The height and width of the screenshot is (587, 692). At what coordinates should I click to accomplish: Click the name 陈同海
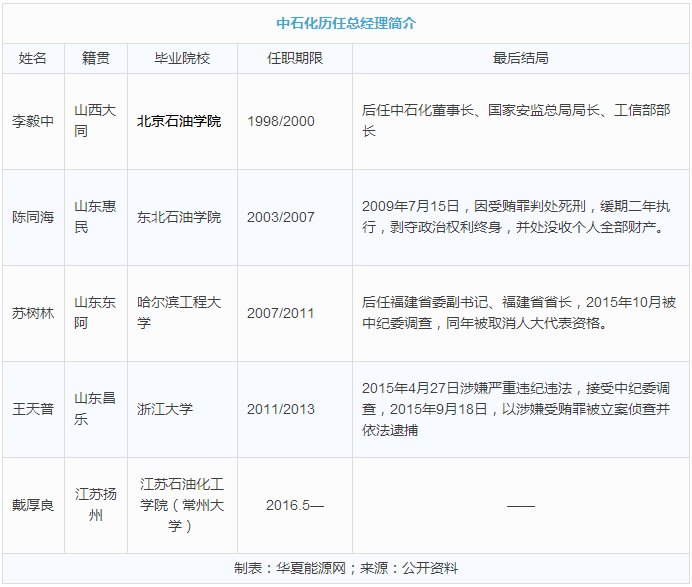33,217
